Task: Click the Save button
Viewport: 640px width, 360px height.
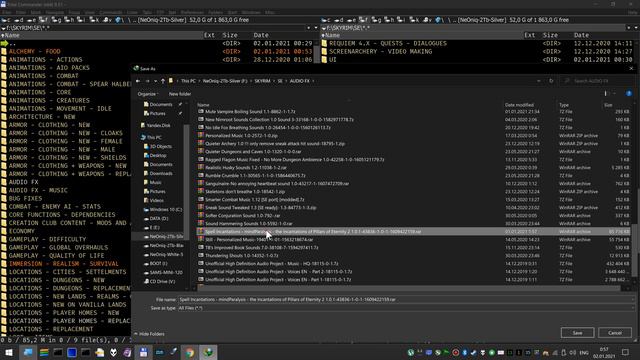Action: [x=577, y=333]
